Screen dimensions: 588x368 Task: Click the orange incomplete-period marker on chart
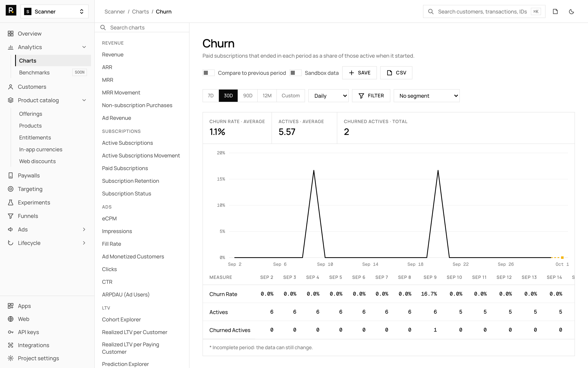(562, 258)
